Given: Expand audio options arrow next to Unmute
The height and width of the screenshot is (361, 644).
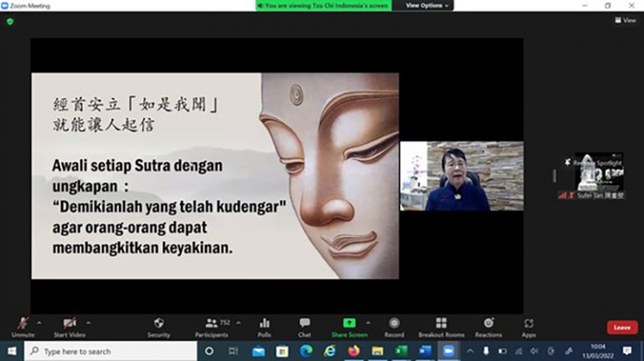Looking at the screenshot, I should click(x=41, y=322).
